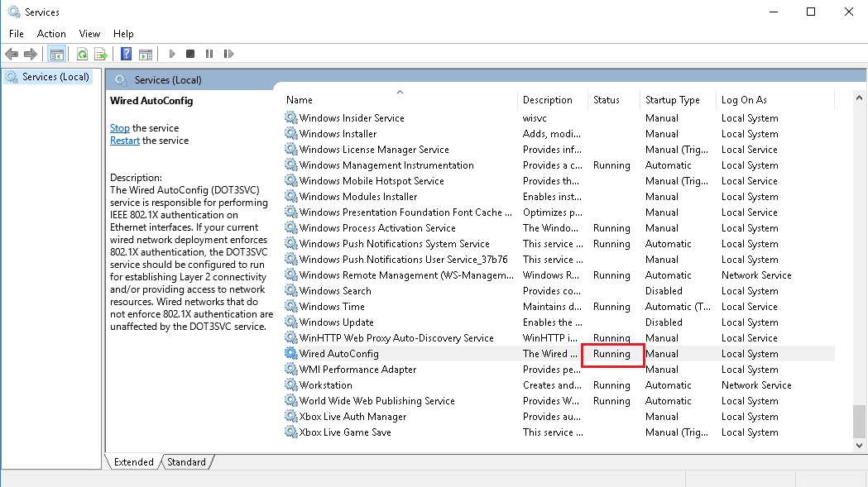This screenshot has height=487, width=868.
Task: Click the Start Service play icon
Action: (172, 54)
